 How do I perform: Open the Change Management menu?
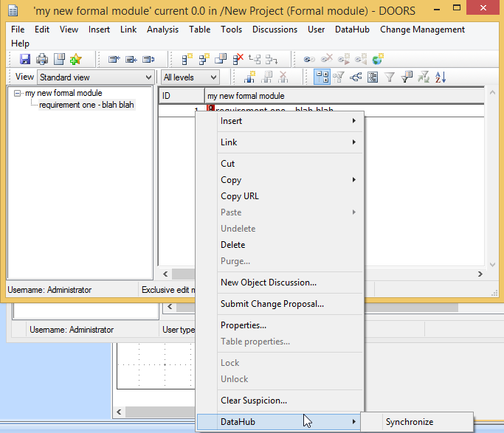click(422, 30)
